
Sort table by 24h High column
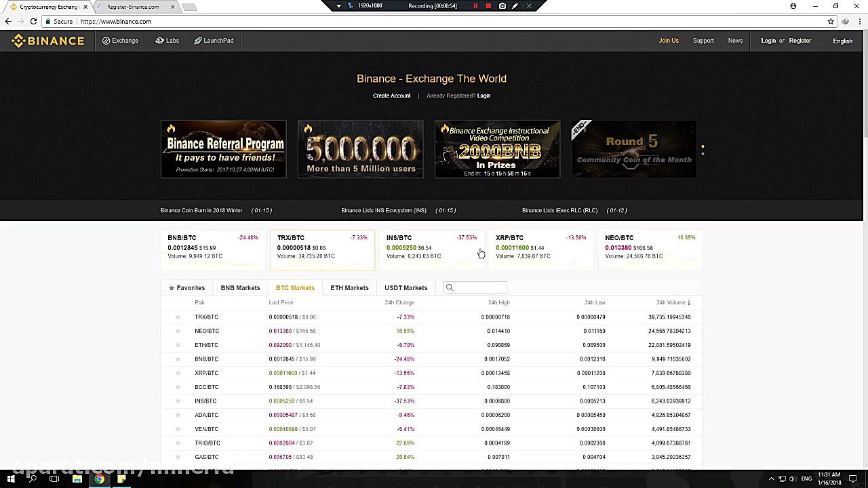(498, 303)
